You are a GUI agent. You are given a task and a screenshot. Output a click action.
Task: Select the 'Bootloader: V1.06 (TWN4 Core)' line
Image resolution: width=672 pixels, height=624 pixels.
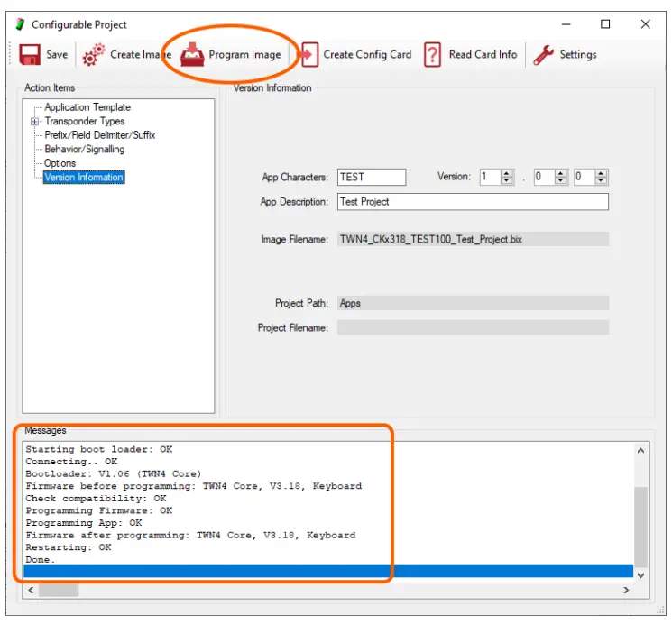point(113,474)
